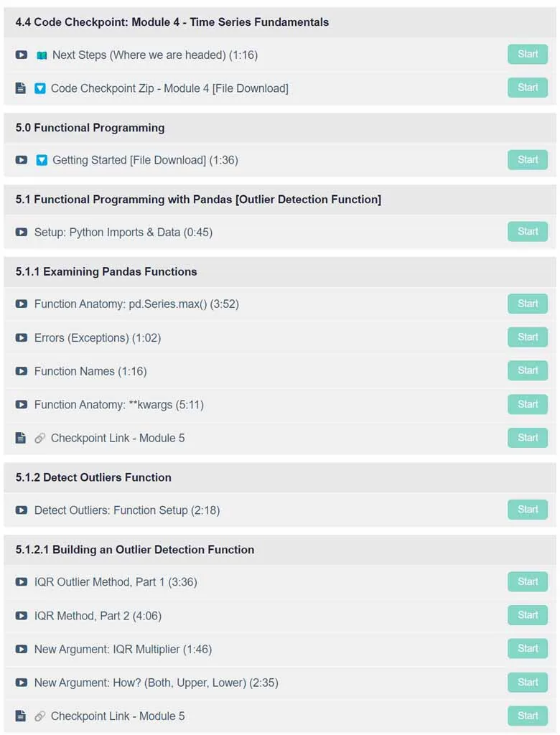The image size is (560, 735).
Task: Click video icon beside Errors (Exceptions) lecture
Action: click(21, 338)
